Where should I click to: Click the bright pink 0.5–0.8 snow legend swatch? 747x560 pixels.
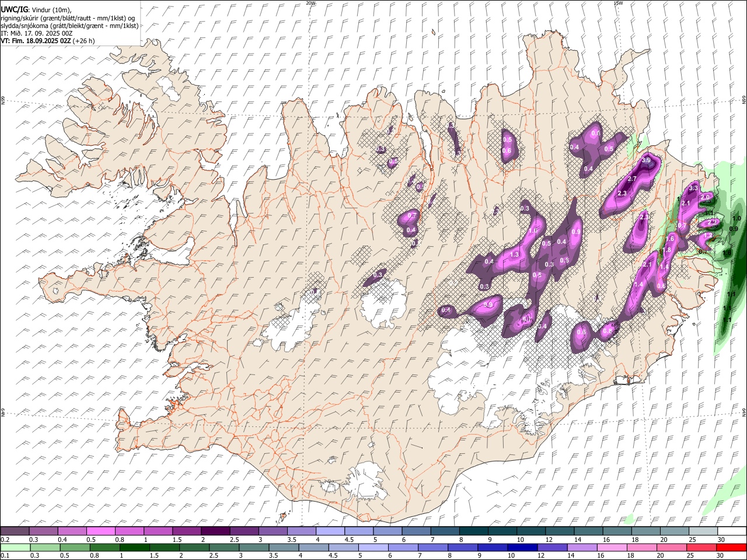(100, 531)
